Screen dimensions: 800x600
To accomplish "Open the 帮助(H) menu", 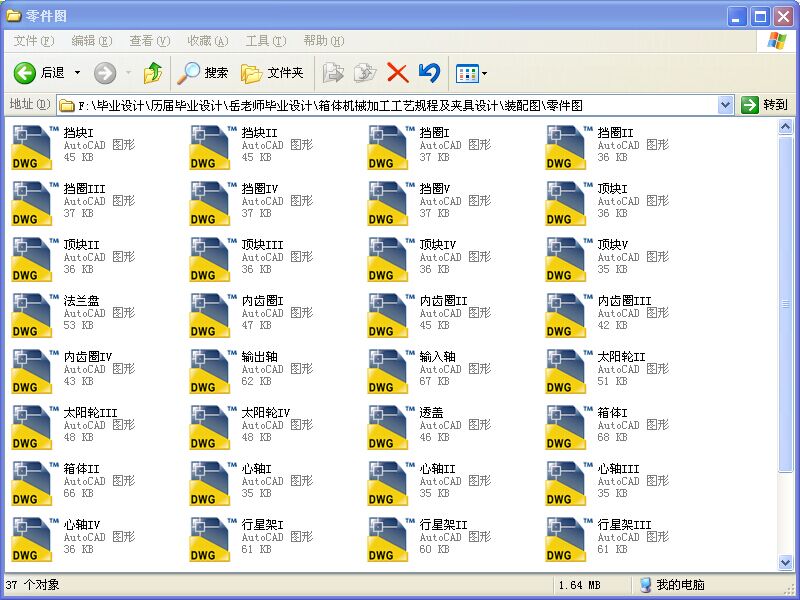I will 324,41.
